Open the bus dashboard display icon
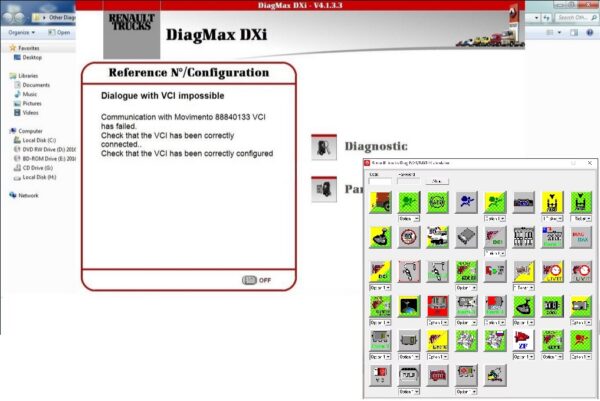The width and height of the screenshot is (600, 401). tap(409, 375)
